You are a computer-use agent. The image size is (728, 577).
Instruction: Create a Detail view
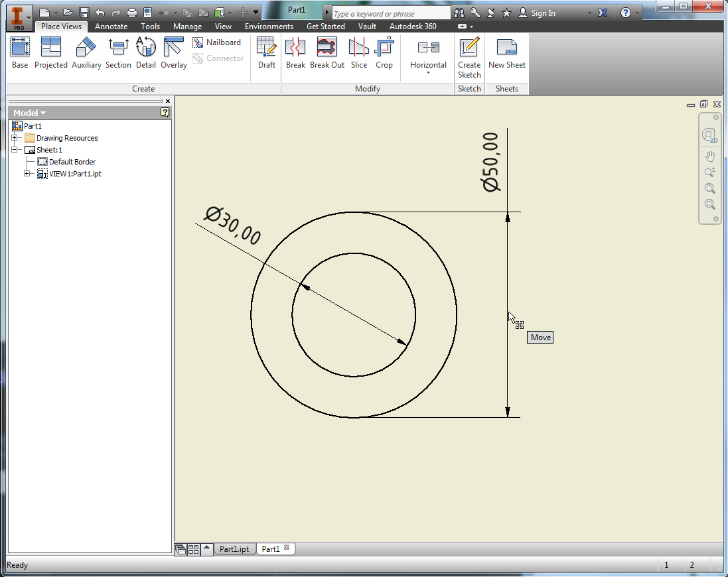coord(146,53)
